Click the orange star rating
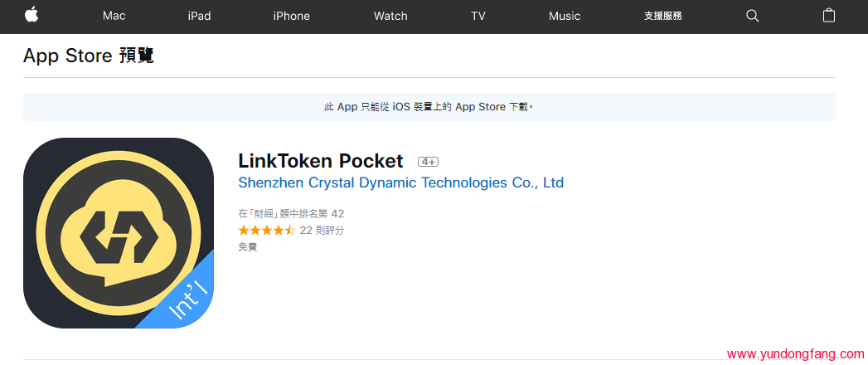The height and width of the screenshot is (365, 868). (267, 231)
